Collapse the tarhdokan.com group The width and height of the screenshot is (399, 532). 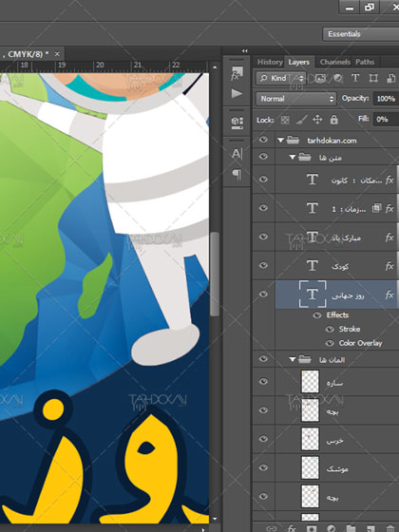click(280, 141)
